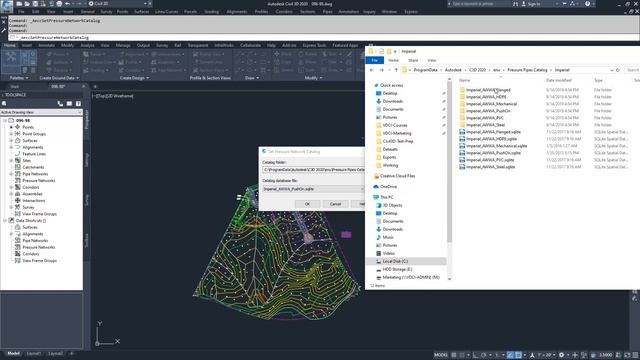Image resolution: width=640 pixels, height=360 pixels.
Task: Click the Toolspace phone-shaped toolbar icon
Action: [60, 104]
